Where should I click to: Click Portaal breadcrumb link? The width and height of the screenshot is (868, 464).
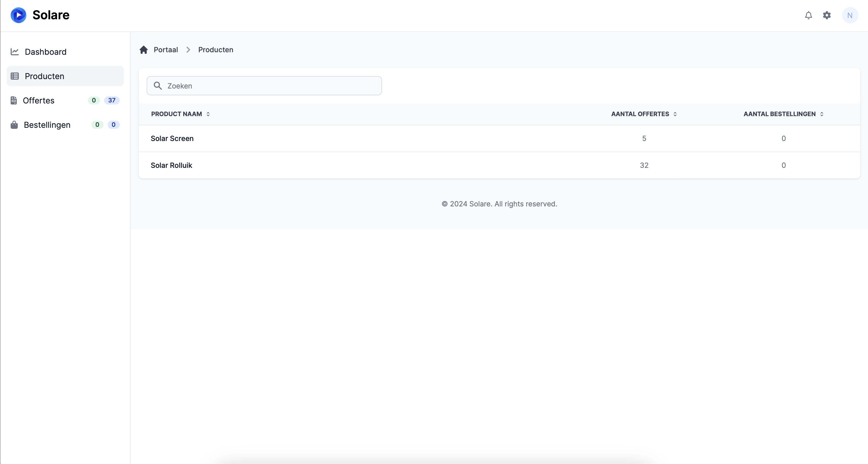click(x=166, y=50)
